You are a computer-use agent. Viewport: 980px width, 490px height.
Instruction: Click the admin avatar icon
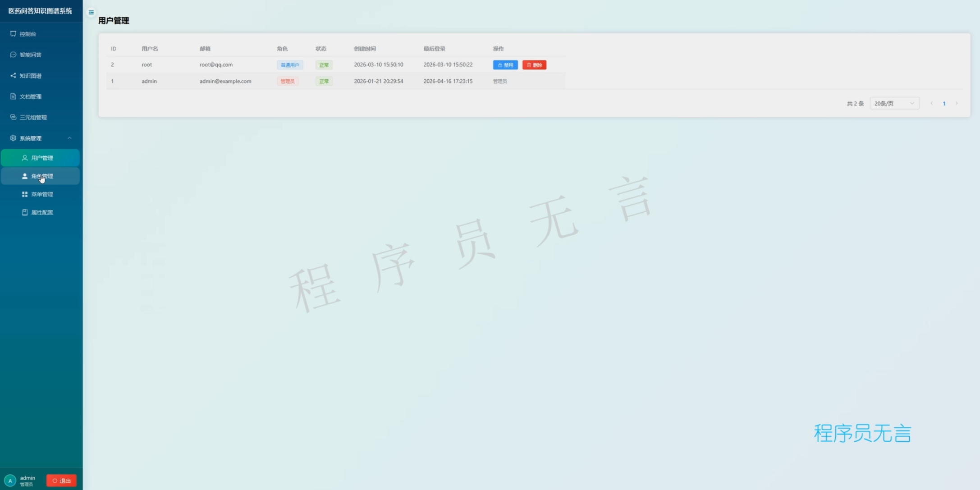(10, 481)
